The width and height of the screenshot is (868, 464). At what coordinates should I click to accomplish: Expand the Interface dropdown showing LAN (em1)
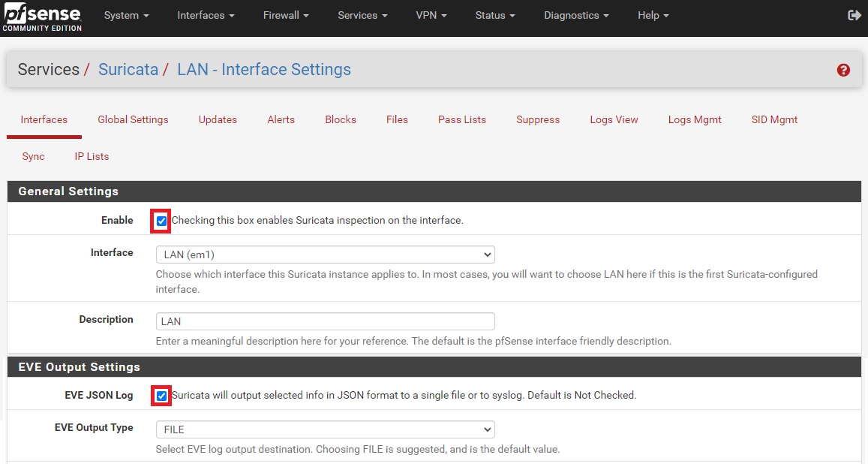[326, 255]
